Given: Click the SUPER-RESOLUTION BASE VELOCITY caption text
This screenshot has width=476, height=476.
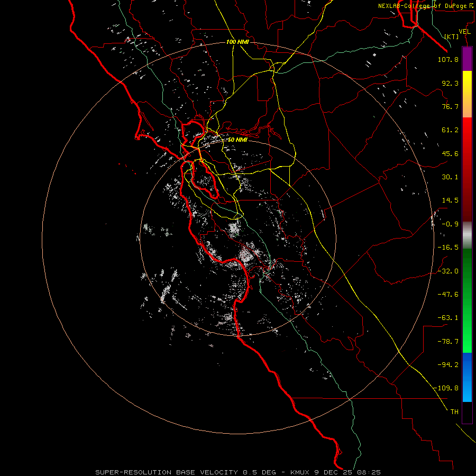Looking at the screenshot, I should coord(168,472).
